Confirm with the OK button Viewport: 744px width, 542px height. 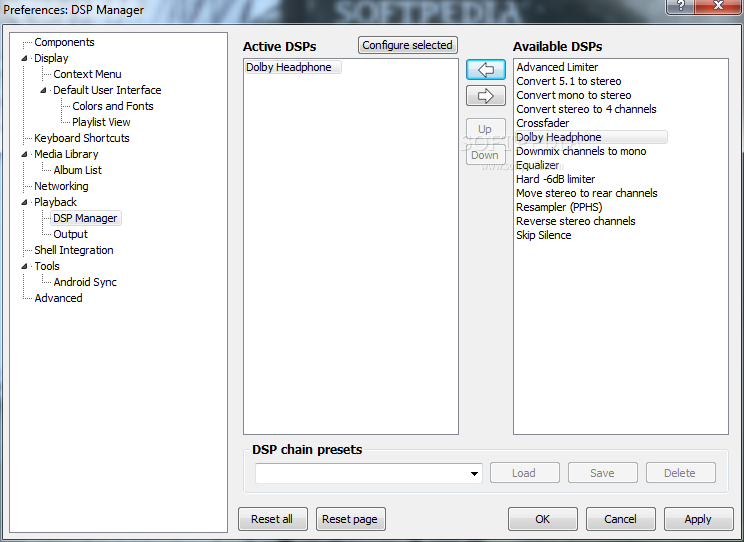point(543,519)
